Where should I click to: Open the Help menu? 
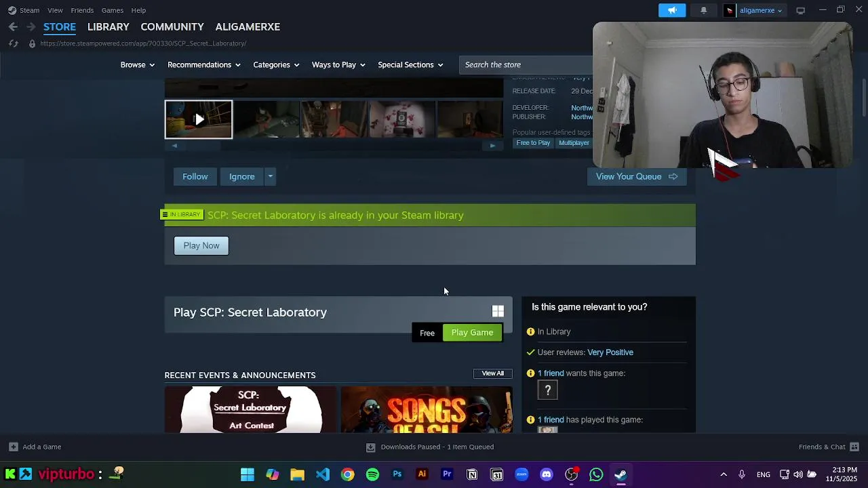(x=138, y=10)
